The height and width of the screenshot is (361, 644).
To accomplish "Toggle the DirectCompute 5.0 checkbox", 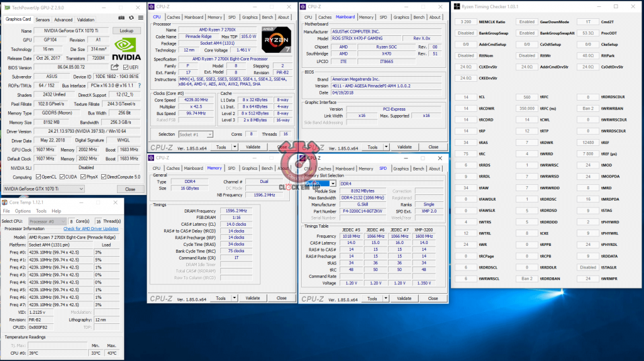I will tap(106, 177).
